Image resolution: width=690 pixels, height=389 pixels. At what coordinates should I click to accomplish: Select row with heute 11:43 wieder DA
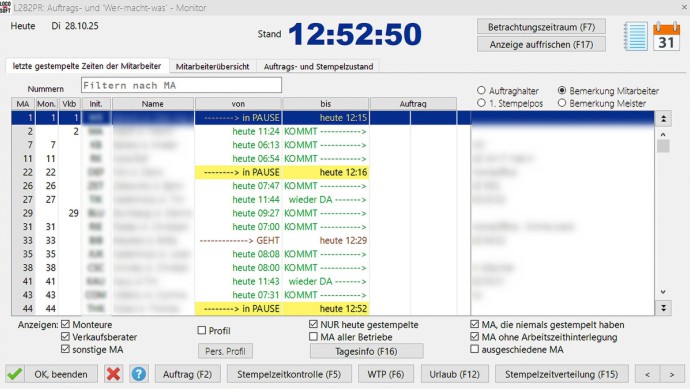(333, 281)
